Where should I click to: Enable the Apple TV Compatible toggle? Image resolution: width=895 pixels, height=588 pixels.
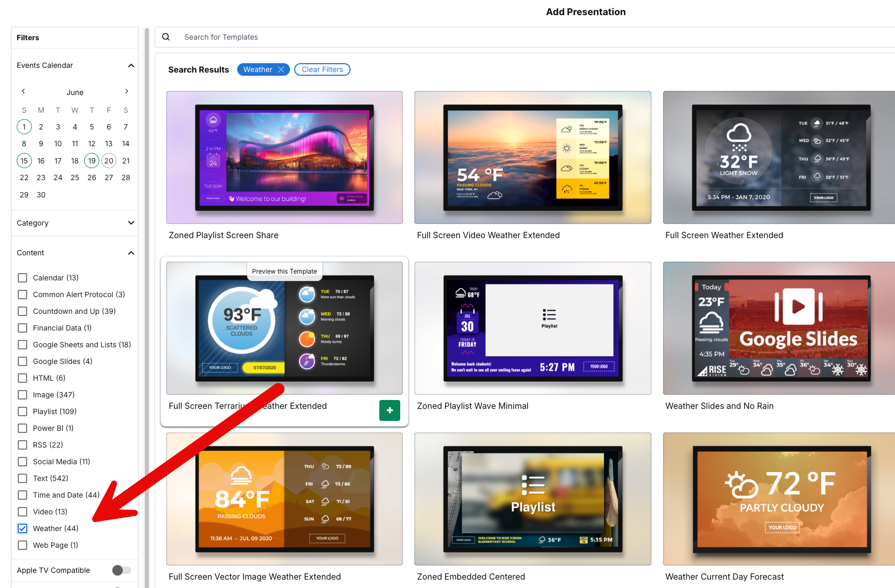point(122,570)
